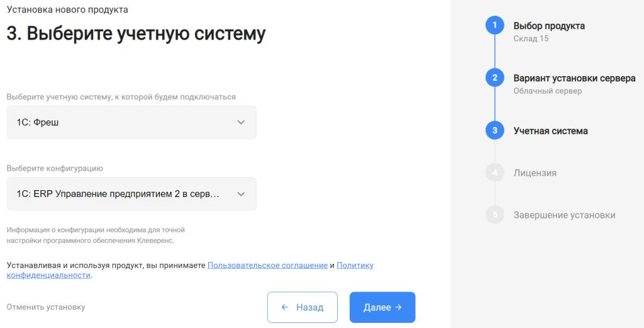Screen dimensions: 644x328
Task: Click Отменить установку
Action: click(45, 307)
